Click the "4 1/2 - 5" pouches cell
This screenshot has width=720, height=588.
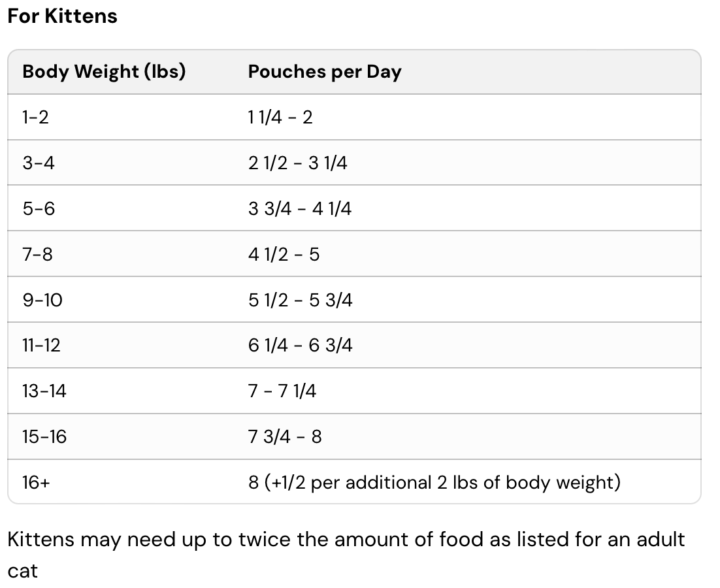(284, 254)
